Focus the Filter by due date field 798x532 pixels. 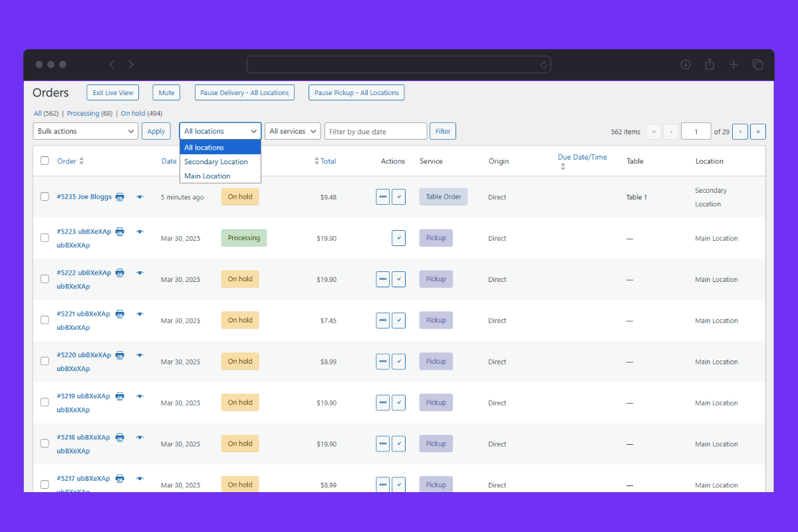click(x=375, y=132)
